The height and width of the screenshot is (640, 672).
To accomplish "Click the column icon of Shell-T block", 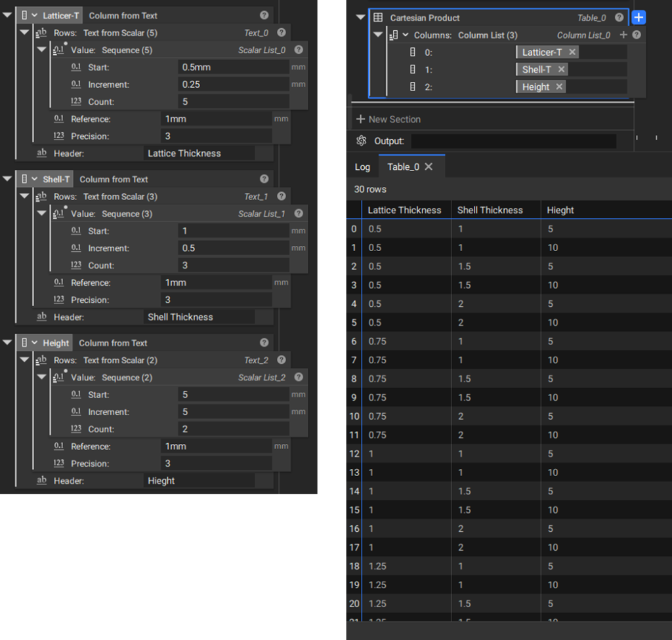I will coord(24,179).
